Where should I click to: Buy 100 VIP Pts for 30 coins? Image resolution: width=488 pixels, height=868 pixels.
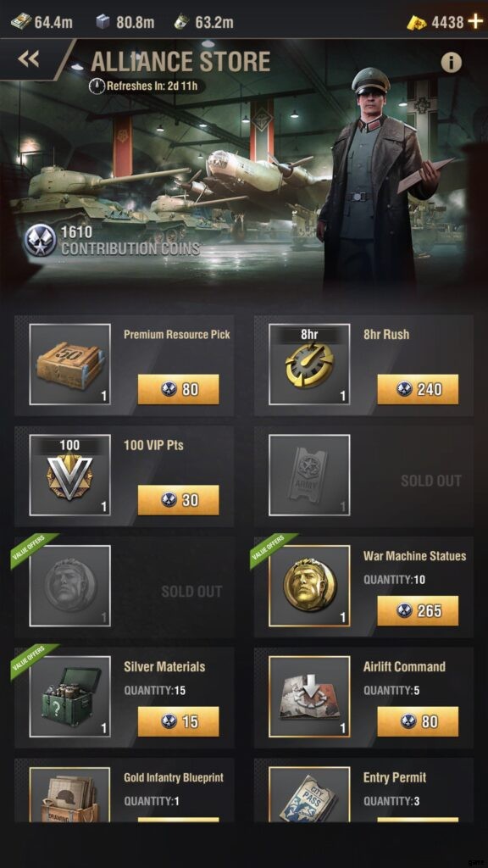[x=178, y=500]
